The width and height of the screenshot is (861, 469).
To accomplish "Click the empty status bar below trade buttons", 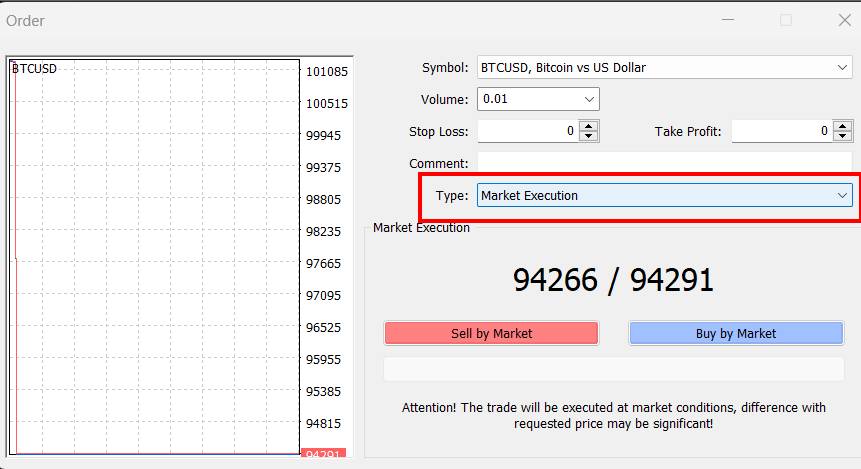I will click(613, 369).
